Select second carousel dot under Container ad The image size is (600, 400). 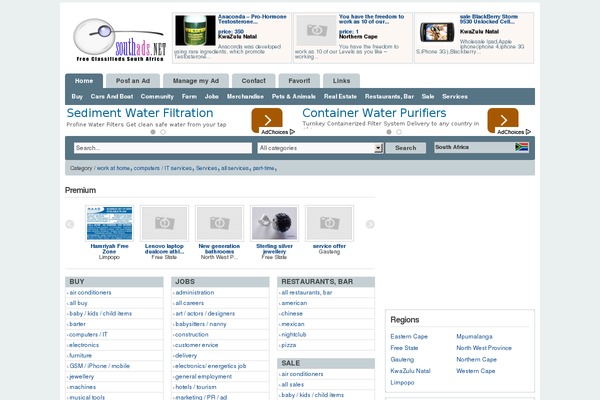point(399,132)
